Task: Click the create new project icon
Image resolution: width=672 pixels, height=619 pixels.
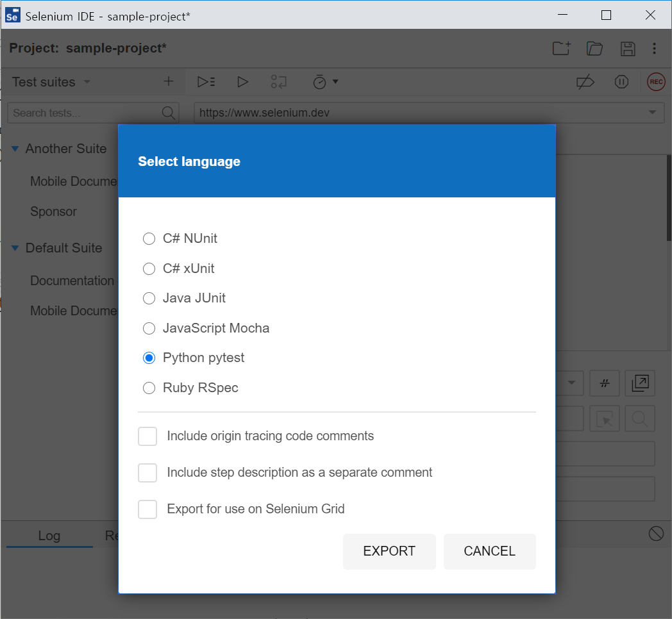Action: [561, 49]
